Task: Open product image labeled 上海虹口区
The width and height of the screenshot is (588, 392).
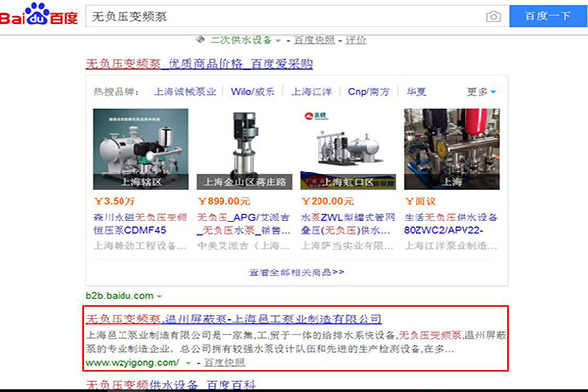Action: 348,149
